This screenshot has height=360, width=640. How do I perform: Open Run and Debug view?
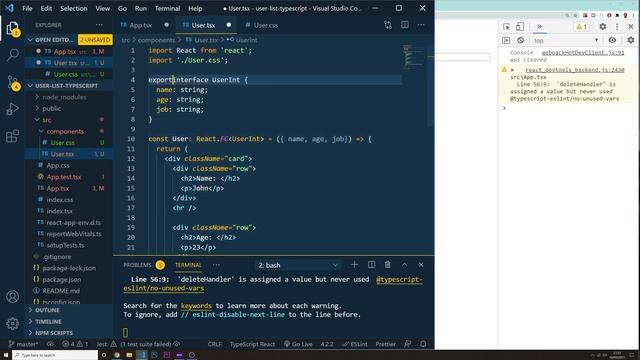click(x=12, y=109)
